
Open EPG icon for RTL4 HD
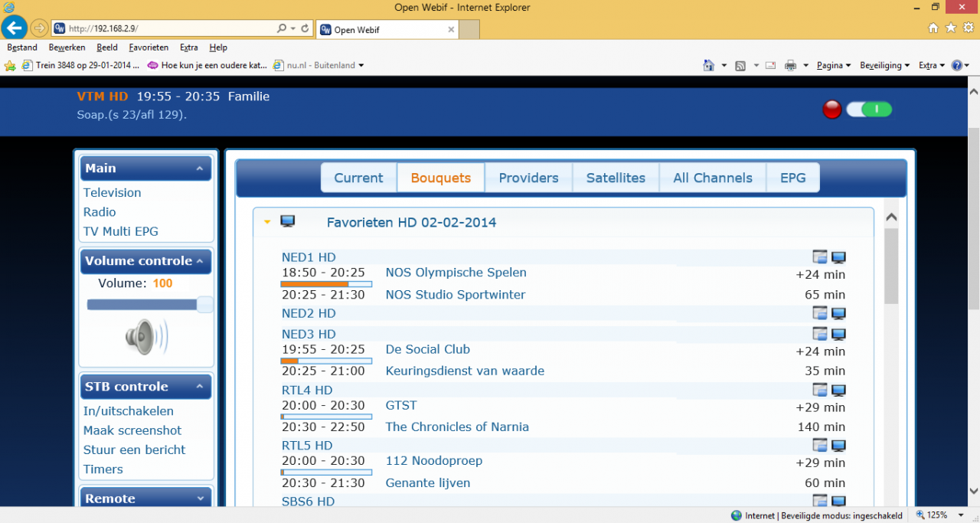click(x=820, y=390)
